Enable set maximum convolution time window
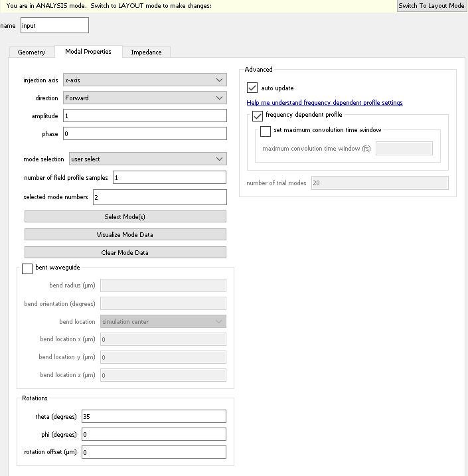Screen dimensions: 468x476 (x=266, y=131)
